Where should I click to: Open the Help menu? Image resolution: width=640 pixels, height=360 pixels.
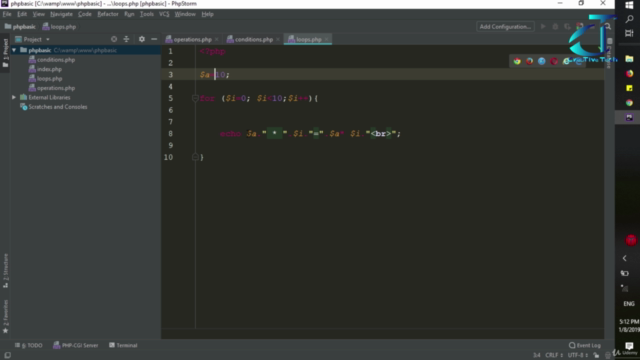click(207, 14)
